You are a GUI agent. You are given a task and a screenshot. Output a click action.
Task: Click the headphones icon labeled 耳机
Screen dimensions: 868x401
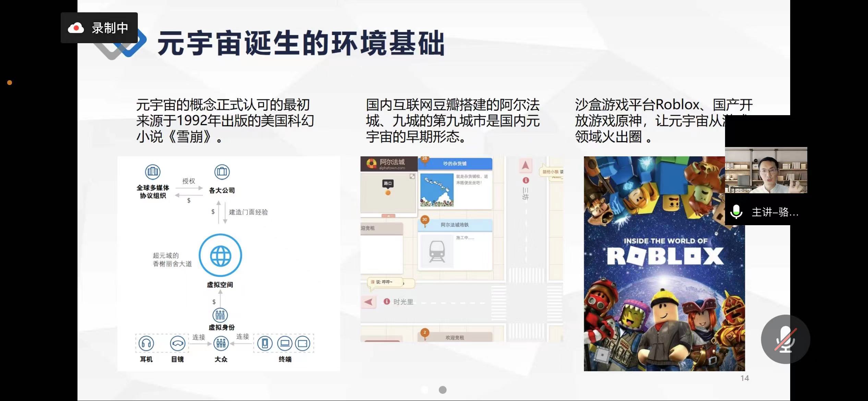[x=146, y=343]
